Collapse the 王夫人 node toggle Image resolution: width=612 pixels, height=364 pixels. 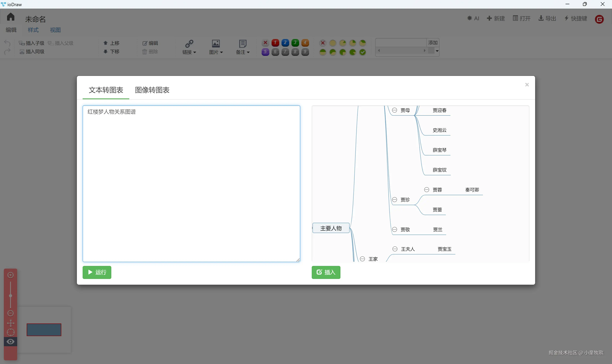pos(395,249)
